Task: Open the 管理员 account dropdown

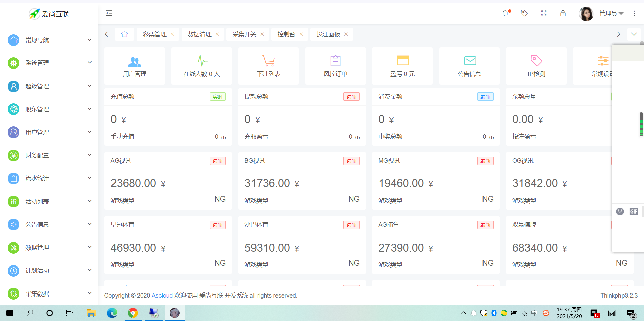Action: click(611, 13)
